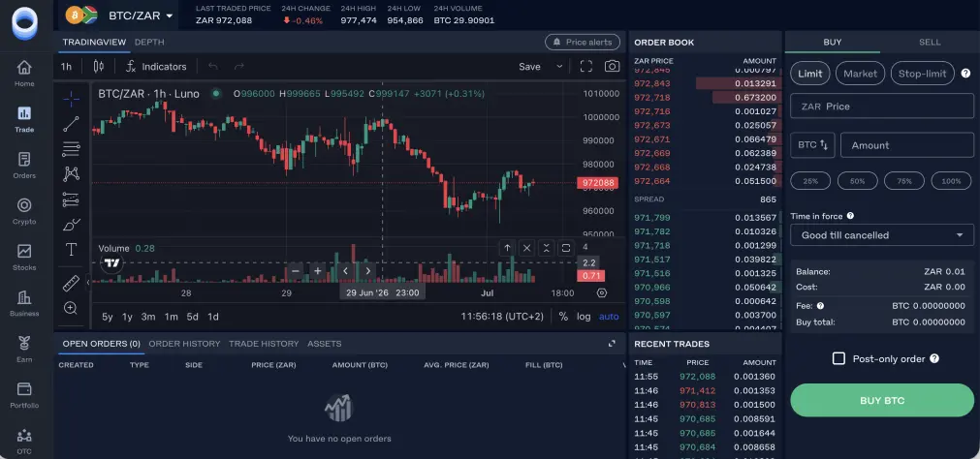Open the Business sidebar section
Screen dimensions: 980x459
(x=24, y=303)
